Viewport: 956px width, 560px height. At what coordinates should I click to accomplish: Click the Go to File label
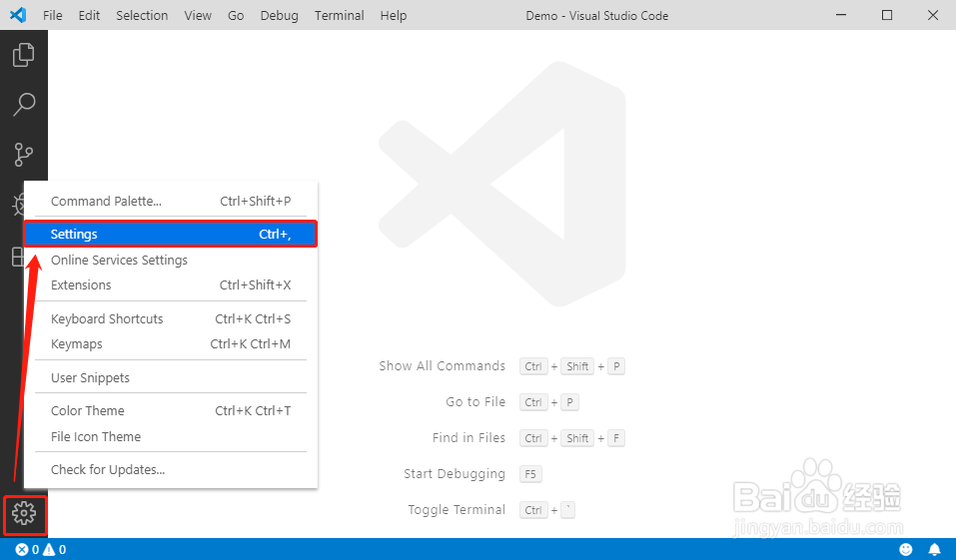(x=476, y=401)
